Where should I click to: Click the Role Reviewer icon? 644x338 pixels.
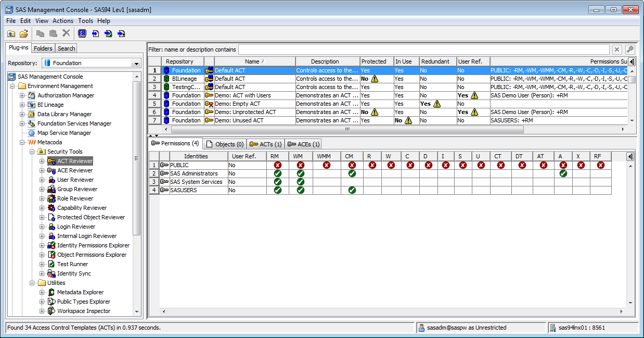coord(51,198)
